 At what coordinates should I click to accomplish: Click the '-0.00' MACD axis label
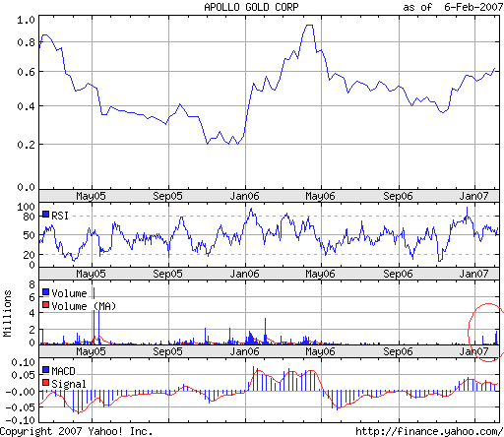(21, 392)
